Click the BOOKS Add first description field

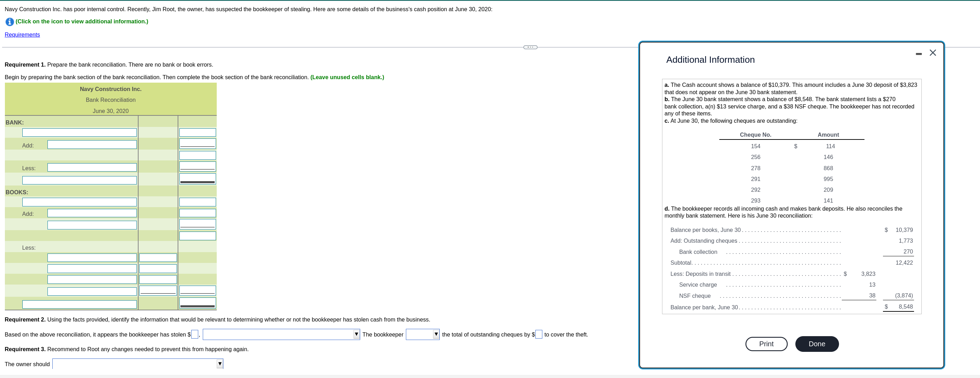(92, 213)
